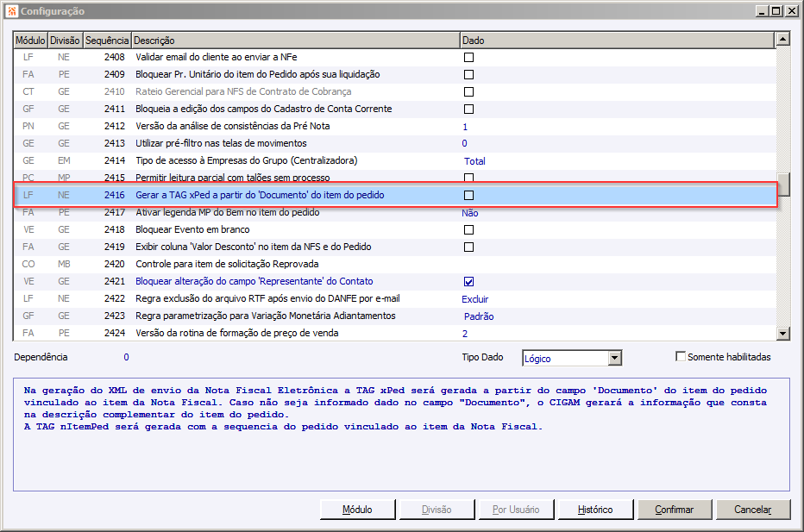Click the Histórico button
The image size is (804, 532).
595,510
